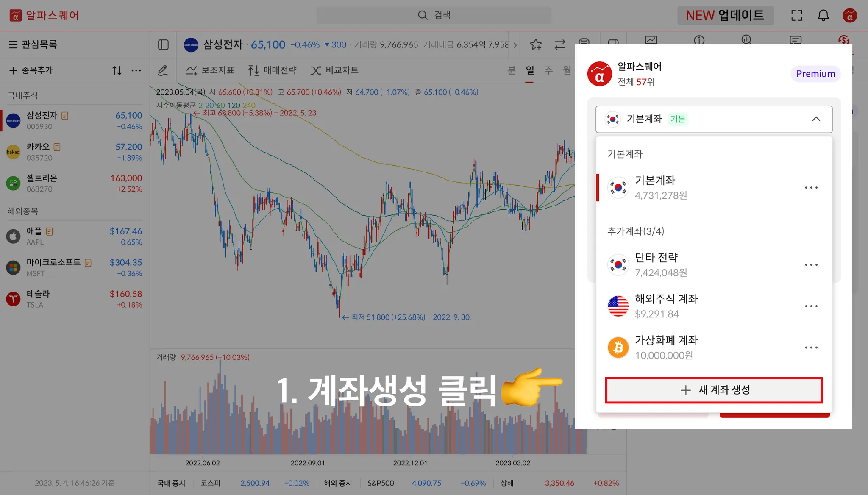The height and width of the screenshot is (495, 868).
Task: Open the notifications bell
Action: (x=823, y=16)
